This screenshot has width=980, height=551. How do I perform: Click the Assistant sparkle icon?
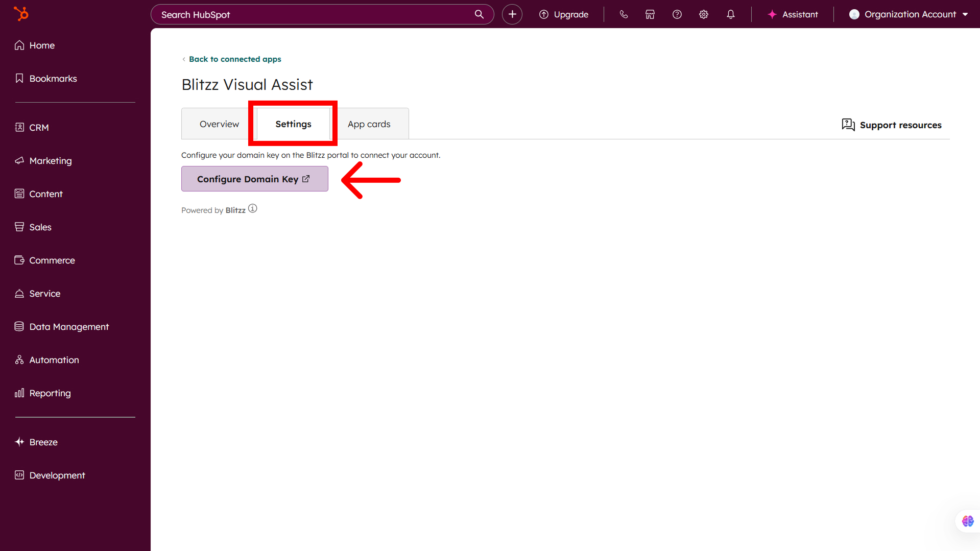(772, 14)
